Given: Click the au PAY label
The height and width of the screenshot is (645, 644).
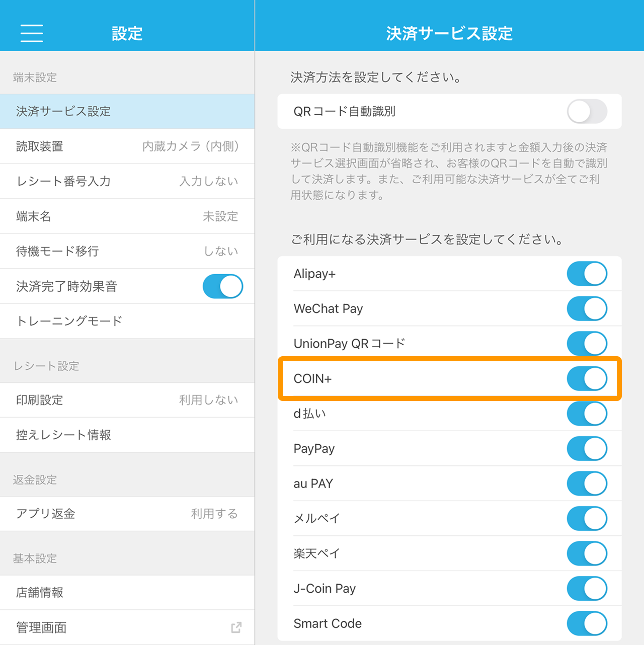Looking at the screenshot, I should [x=313, y=483].
